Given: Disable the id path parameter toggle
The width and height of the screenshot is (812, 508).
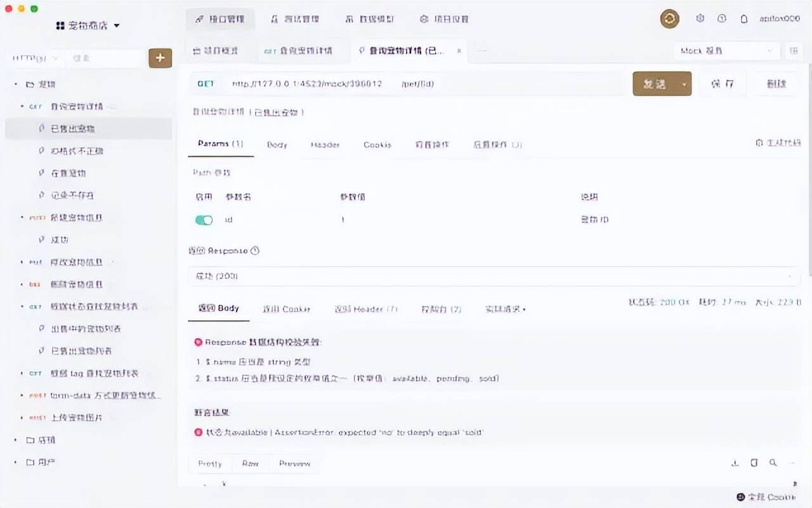Looking at the screenshot, I should [203, 219].
